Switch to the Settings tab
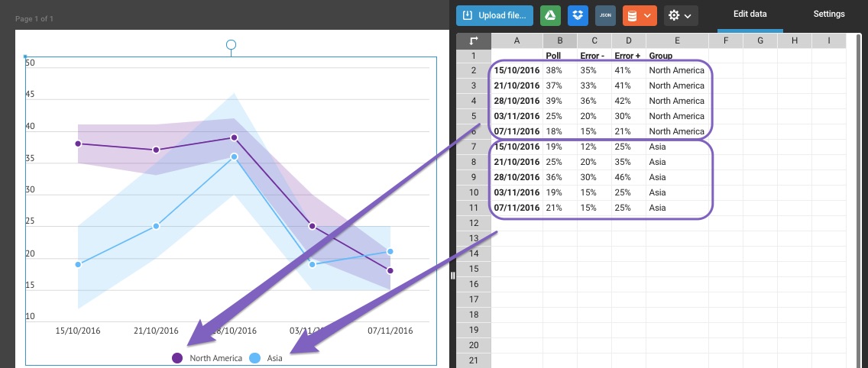This screenshot has width=868, height=368. (828, 15)
